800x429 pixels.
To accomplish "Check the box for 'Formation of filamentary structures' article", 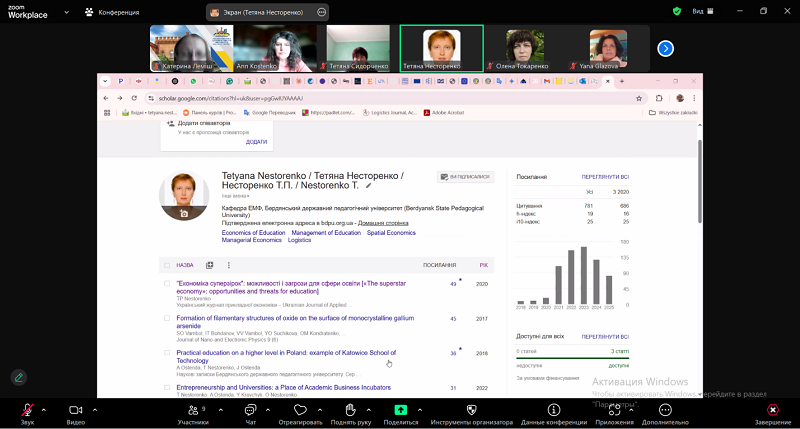I will click(x=167, y=318).
